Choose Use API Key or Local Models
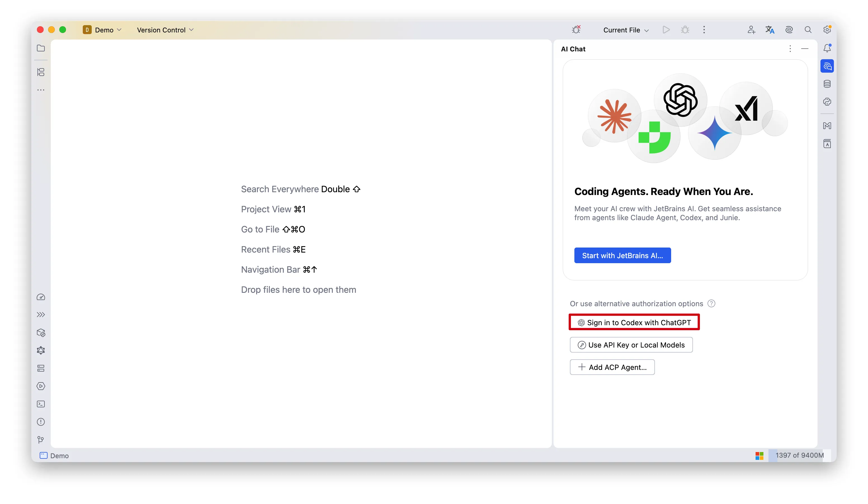 (631, 345)
